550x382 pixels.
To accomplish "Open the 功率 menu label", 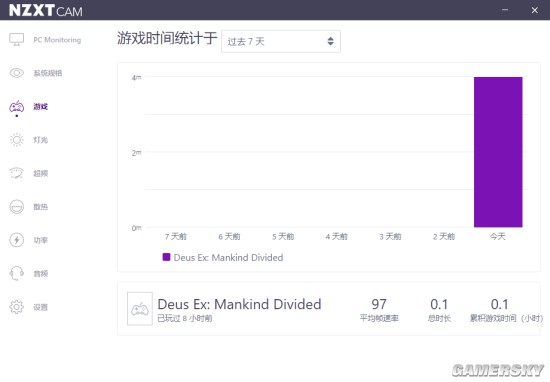I will [40, 240].
